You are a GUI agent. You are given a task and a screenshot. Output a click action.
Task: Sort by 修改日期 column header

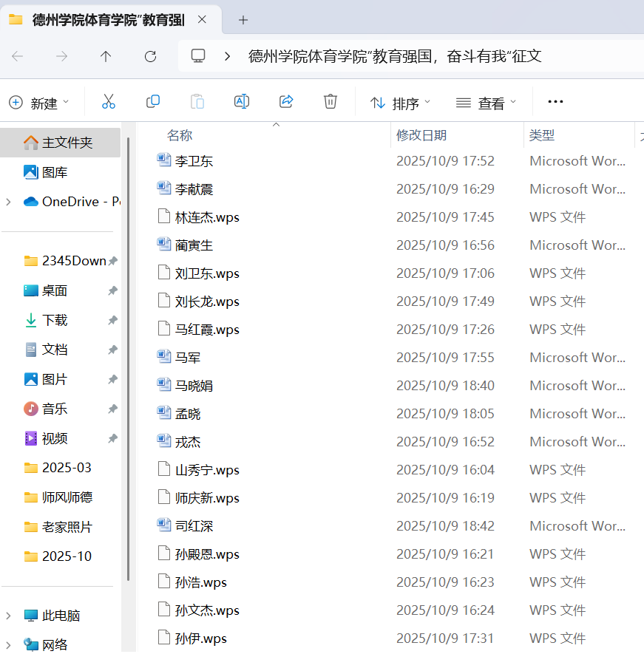[x=421, y=135]
